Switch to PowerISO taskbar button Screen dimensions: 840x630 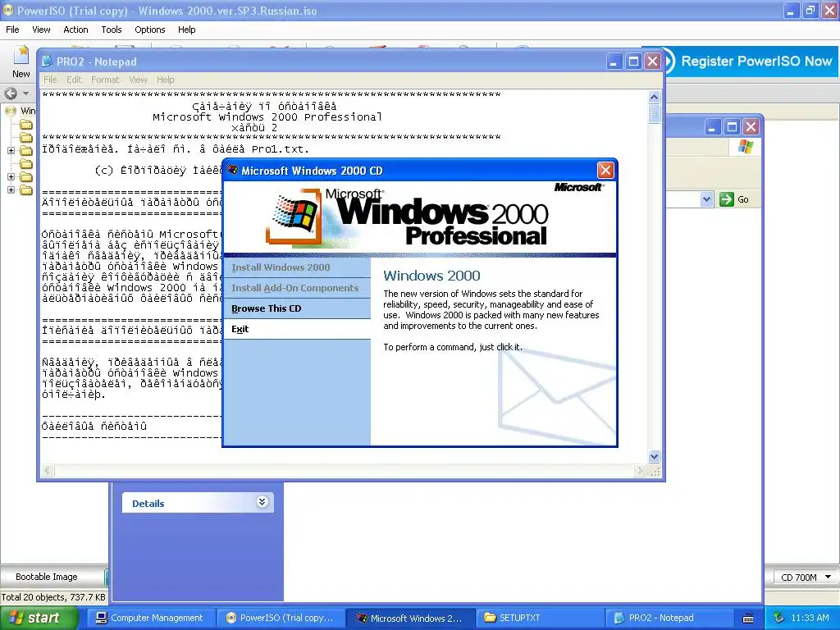[281, 618]
